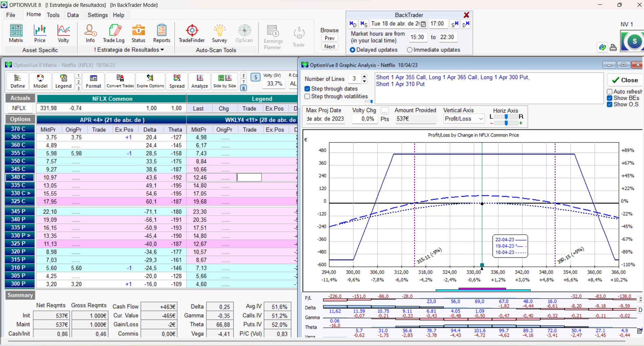Image resolution: width=644 pixels, height=346 pixels.
Task: Open the Side by Side view
Action: pyautogui.click(x=225, y=82)
